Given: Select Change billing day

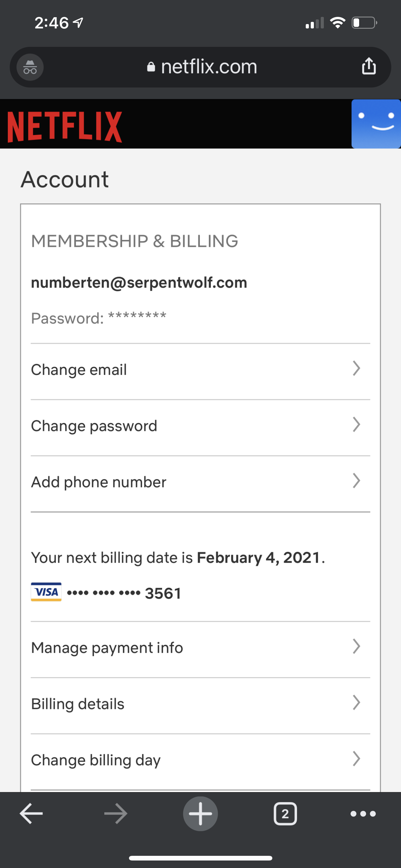Looking at the screenshot, I should click(x=96, y=760).
